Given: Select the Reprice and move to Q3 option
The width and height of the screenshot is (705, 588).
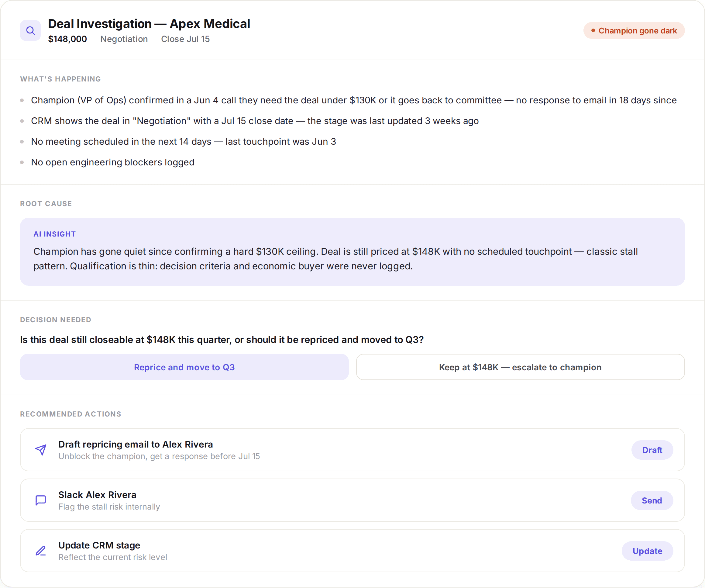Looking at the screenshot, I should 184,367.
